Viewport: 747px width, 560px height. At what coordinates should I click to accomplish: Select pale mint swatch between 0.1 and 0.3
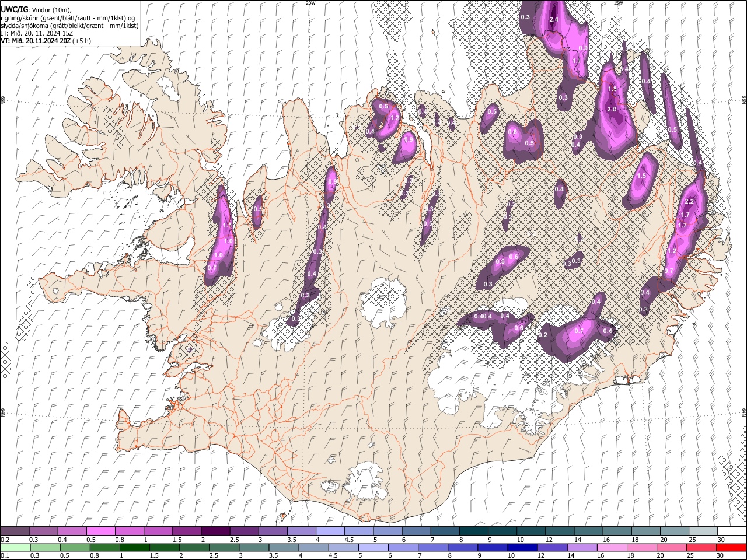point(15,547)
